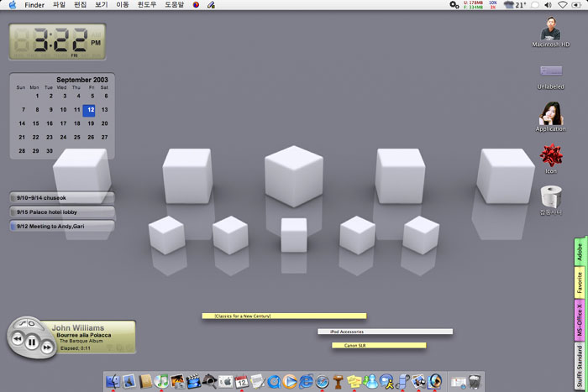Pause the John Williams track
The image size is (588, 392).
[x=31, y=342]
